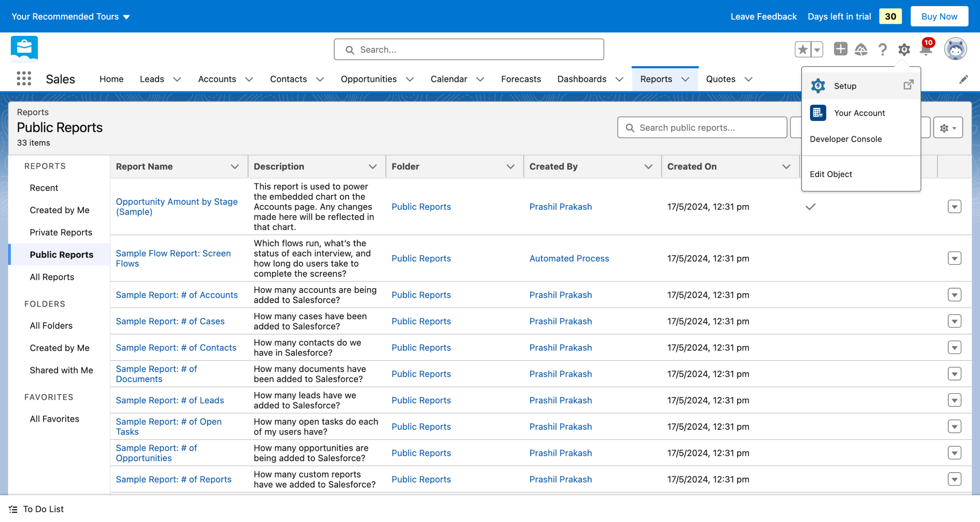Open Report Name column sort menu

pos(235,166)
